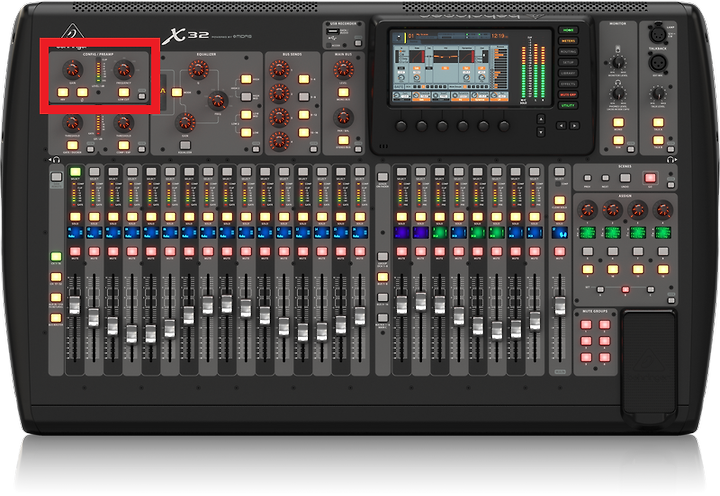Select the High Mid EQ band button

click(247, 97)
